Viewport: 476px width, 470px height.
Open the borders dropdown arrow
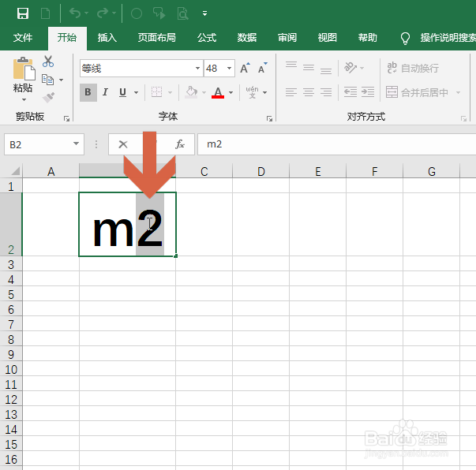click(x=170, y=92)
